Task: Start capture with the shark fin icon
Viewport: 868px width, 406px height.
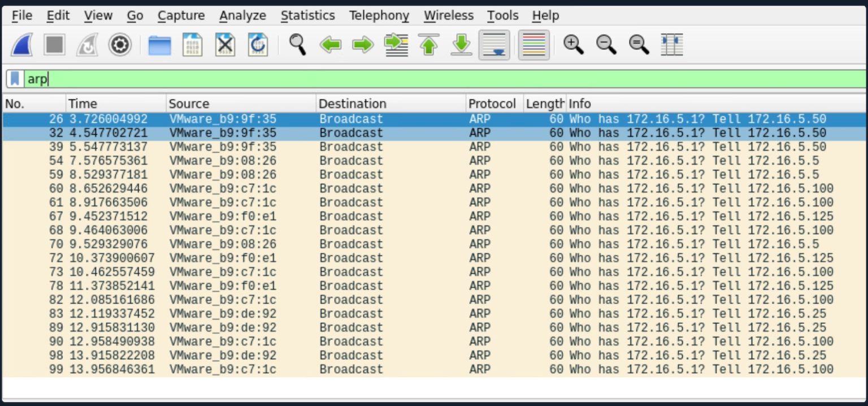Action: (x=22, y=45)
